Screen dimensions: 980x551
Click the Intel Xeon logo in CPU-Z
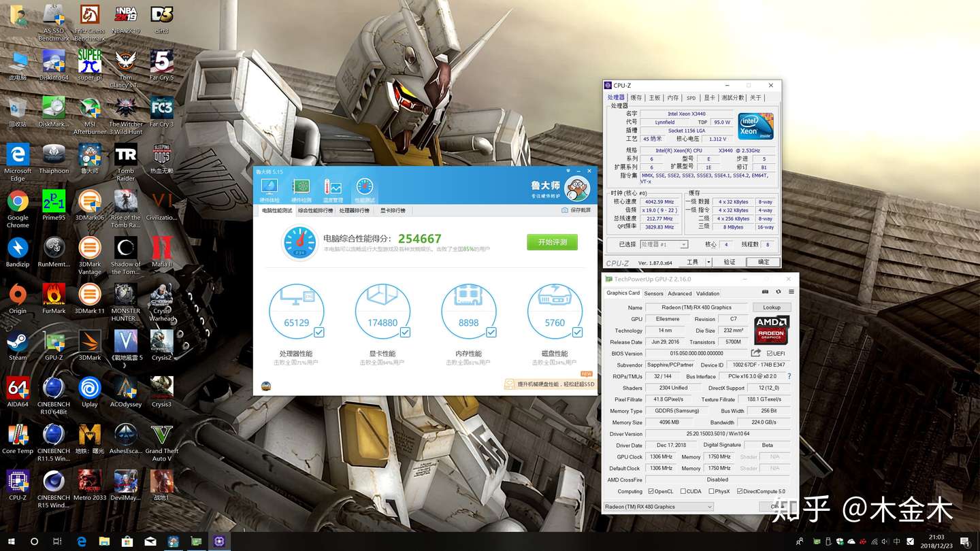point(756,127)
